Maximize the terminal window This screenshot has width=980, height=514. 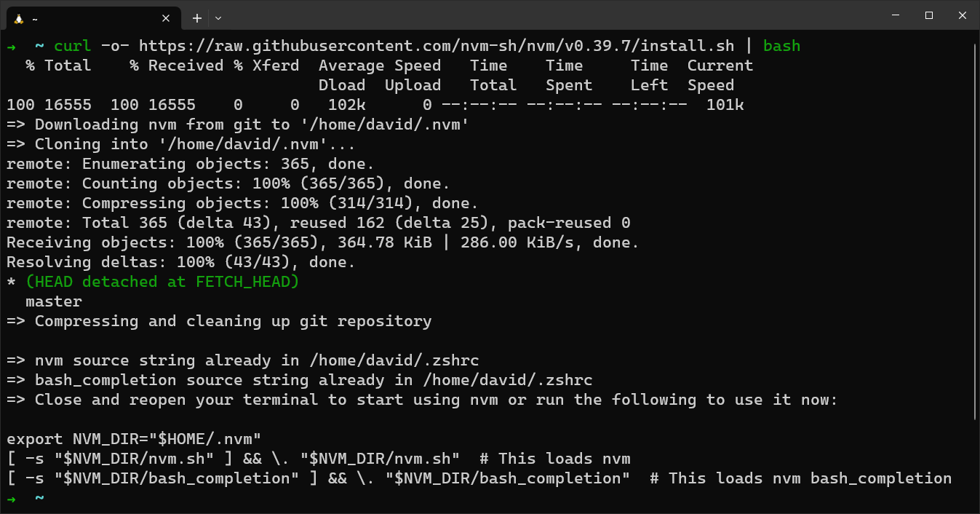tap(929, 15)
